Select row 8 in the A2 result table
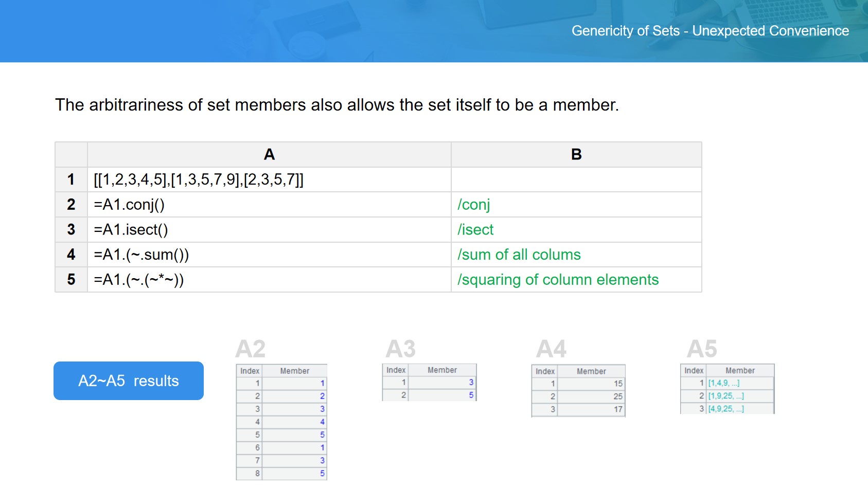Screen dimensions: 868x488 pyautogui.click(x=281, y=473)
